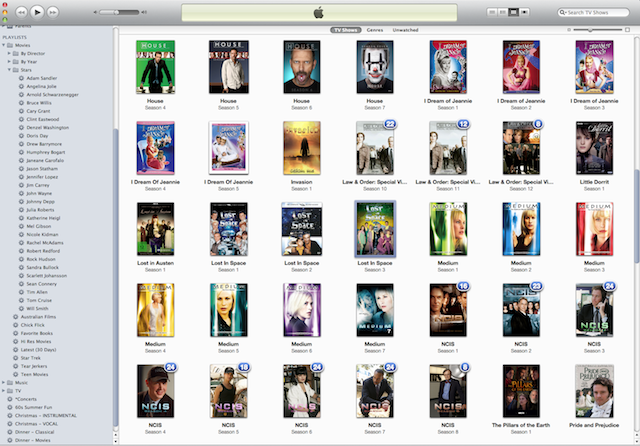This screenshot has height=446, width=640.
Task: Switch to Cover Flow view
Action: [x=524, y=12]
